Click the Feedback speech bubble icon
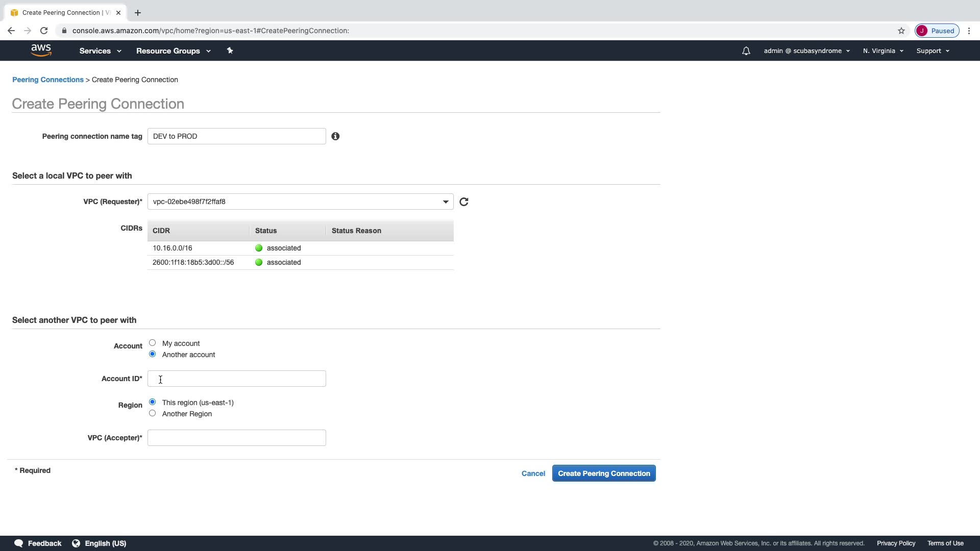The image size is (980, 551). point(18,543)
